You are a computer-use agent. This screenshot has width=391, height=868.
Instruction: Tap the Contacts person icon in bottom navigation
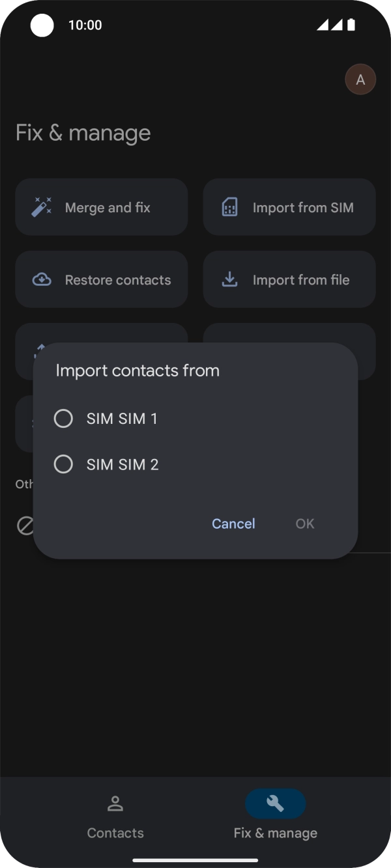[115, 804]
